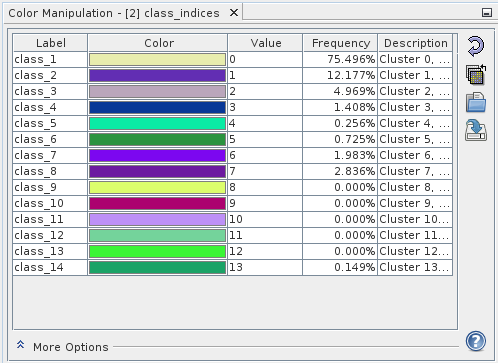
Task: Open the class_13 bright green color swatch
Action: [157, 251]
